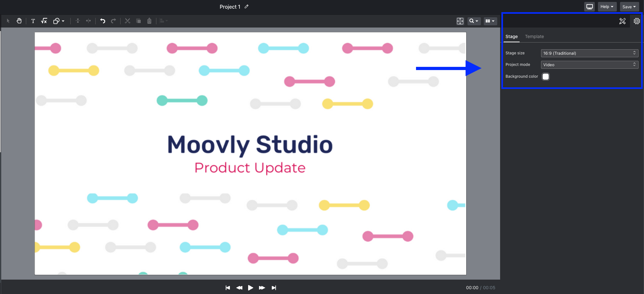Open the zoom magnifier dropdown
Viewport: 644px width, 294px height.
click(x=474, y=21)
